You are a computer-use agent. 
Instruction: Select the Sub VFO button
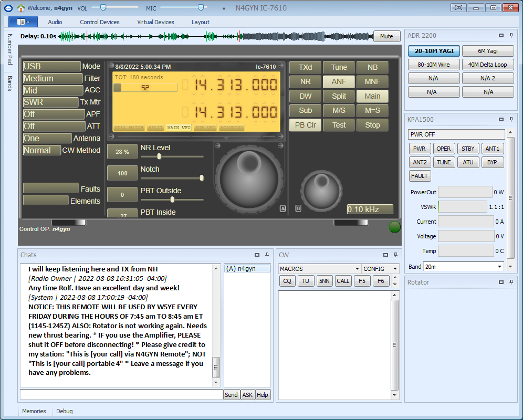pos(305,110)
